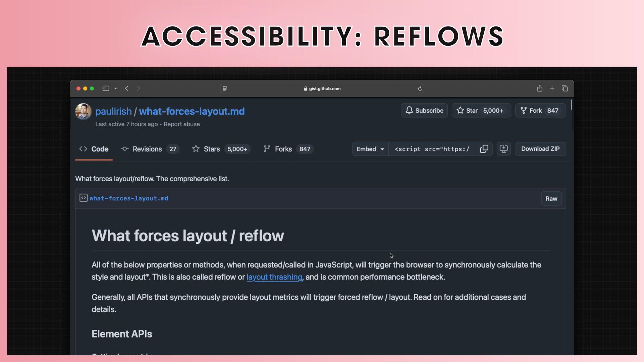Click the 'Element APIs' heading
Viewport: 644px width, 362px height.
point(122,334)
